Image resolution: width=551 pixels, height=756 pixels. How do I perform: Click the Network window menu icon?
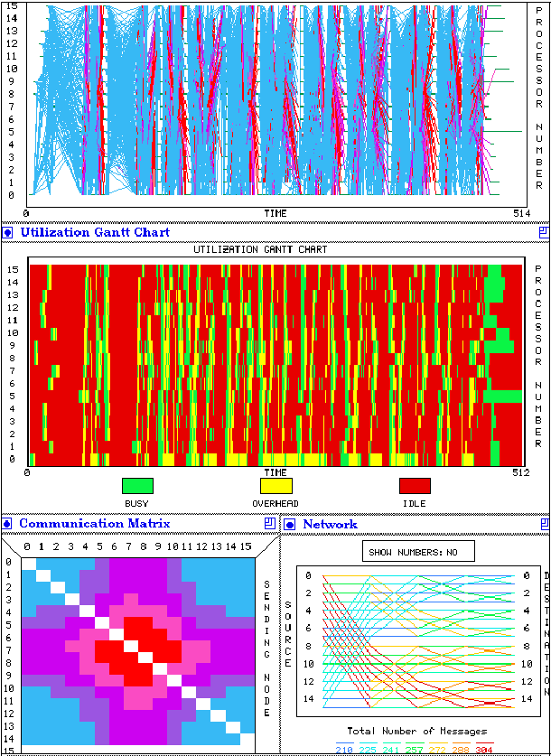289,524
